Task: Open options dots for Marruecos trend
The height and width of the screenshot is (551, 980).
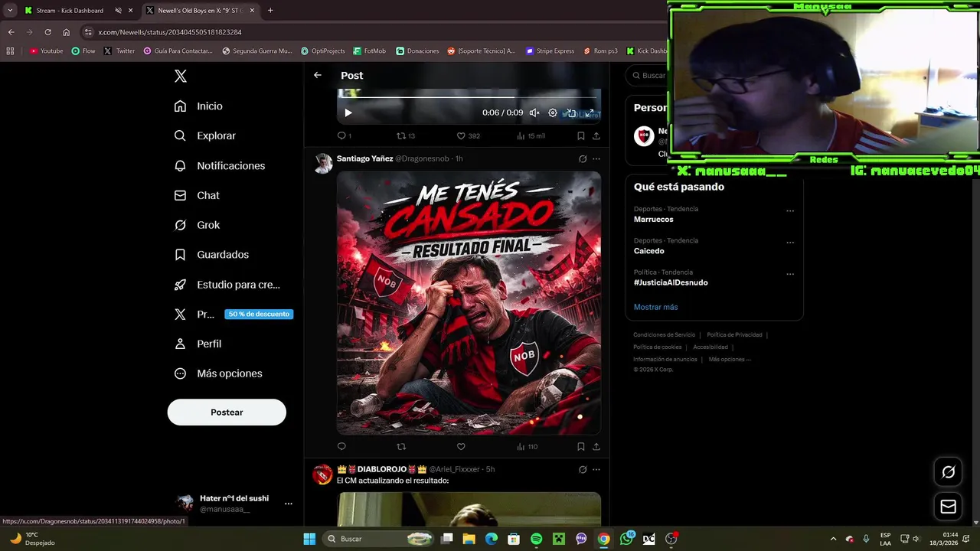Action: tap(790, 211)
